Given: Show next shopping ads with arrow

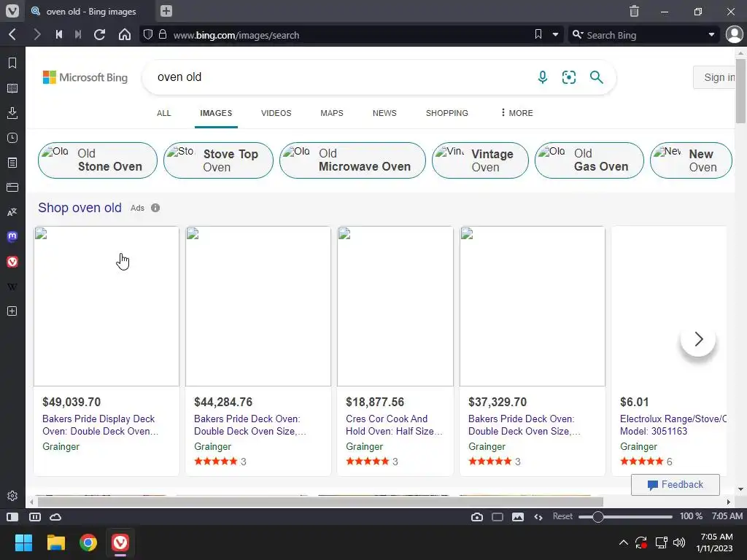Looking at the screenshot, I should click(698, 339).
